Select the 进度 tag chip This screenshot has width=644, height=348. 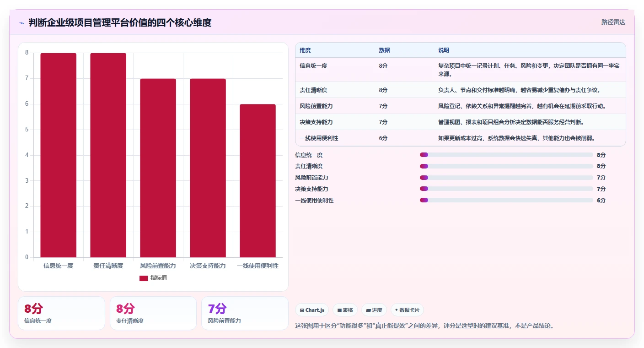pyautogui.click(x=374, y=310)
